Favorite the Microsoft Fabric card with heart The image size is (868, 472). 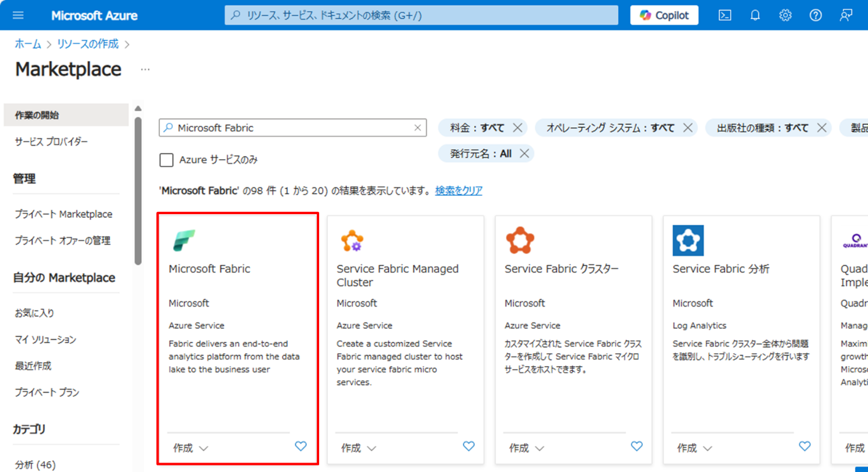(301, 447)
